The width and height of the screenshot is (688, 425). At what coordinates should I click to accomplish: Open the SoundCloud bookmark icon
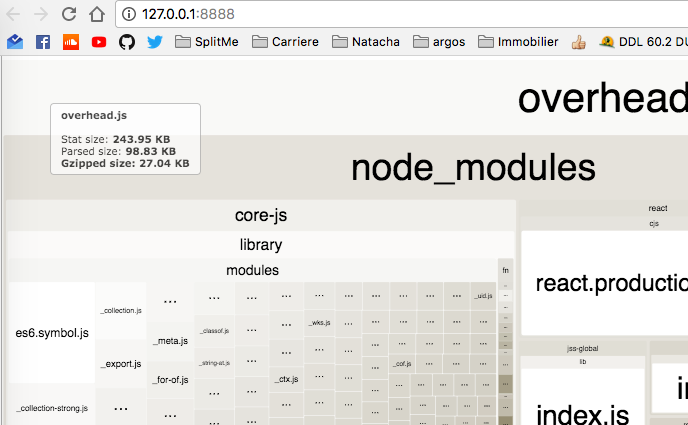pyautogui.click(x=71, y=42)
